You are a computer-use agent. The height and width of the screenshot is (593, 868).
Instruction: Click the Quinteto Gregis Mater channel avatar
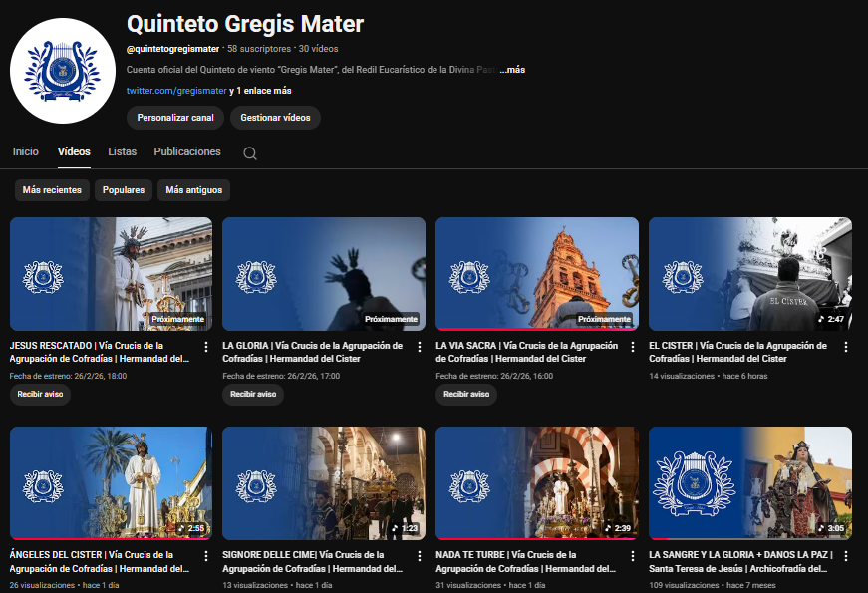[x=62, y=70]
